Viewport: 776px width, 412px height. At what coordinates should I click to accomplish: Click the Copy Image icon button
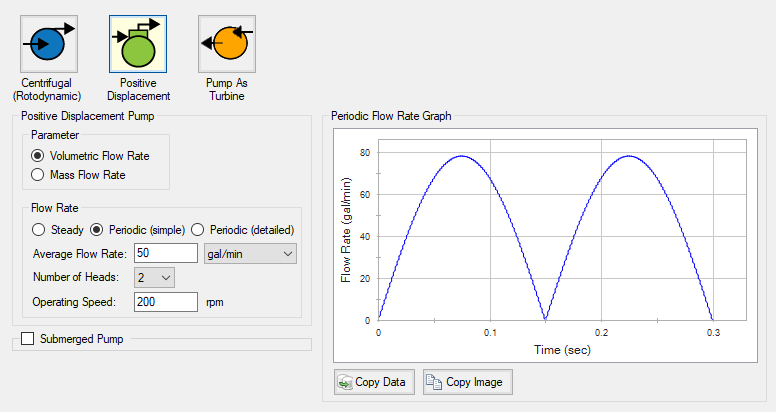pos(468,382)
